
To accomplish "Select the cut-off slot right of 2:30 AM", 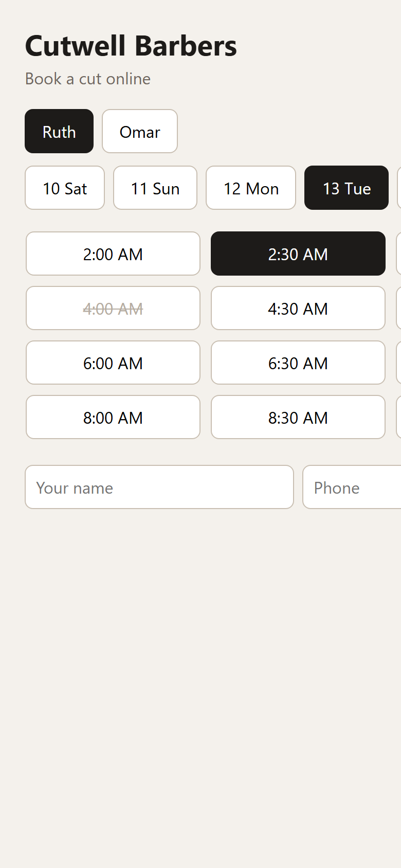I will [x=398, y=254].
